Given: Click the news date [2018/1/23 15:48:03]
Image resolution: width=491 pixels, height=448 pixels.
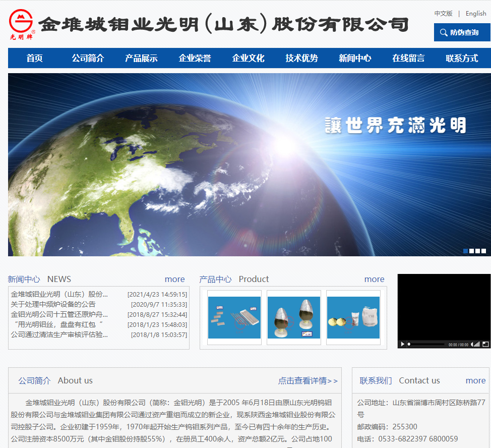Looking at the screenshot, I should pos(157,324).
